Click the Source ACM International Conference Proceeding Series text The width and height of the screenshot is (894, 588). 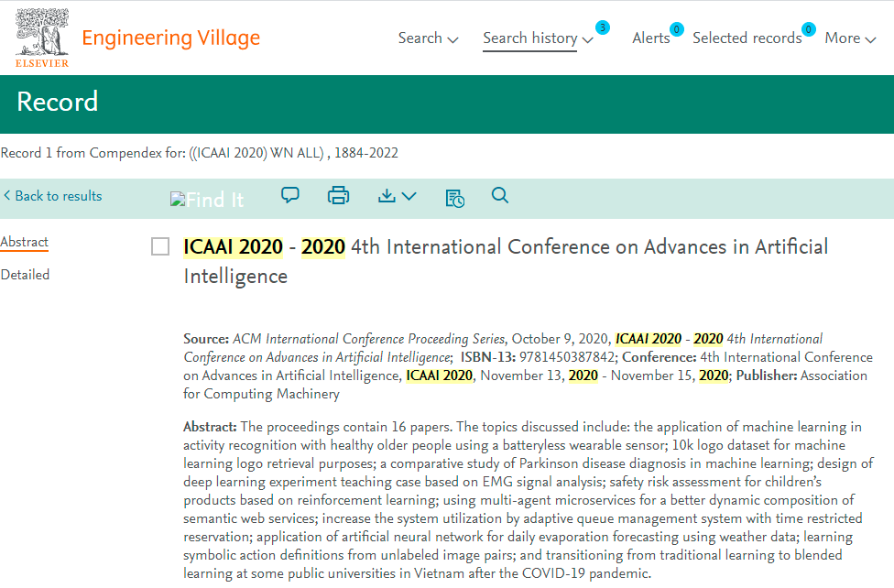coord(344,339)
